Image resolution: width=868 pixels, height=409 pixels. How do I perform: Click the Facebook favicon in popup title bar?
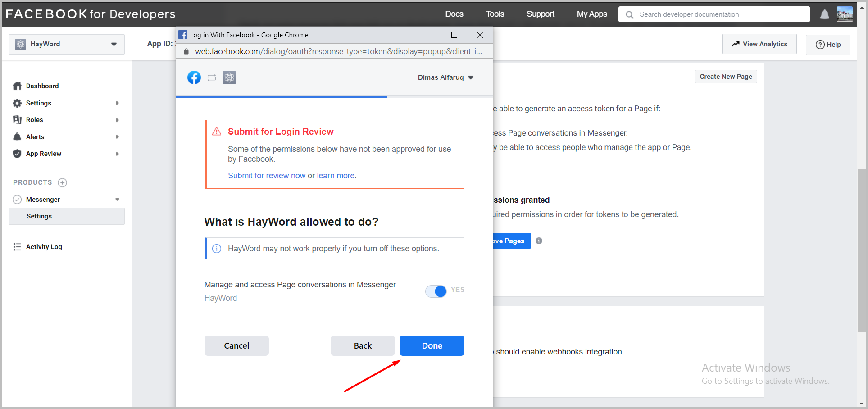click(x=183, y=35)
